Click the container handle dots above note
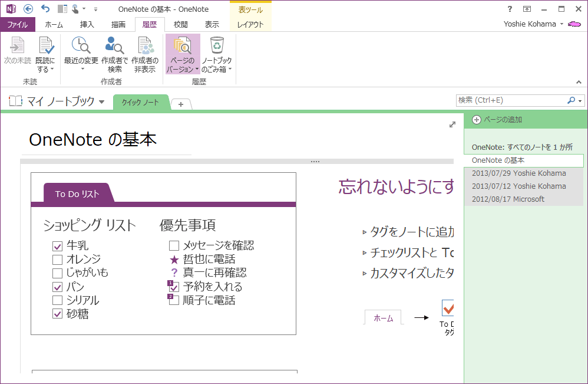588x384 pixels. [x=315, y=162]
